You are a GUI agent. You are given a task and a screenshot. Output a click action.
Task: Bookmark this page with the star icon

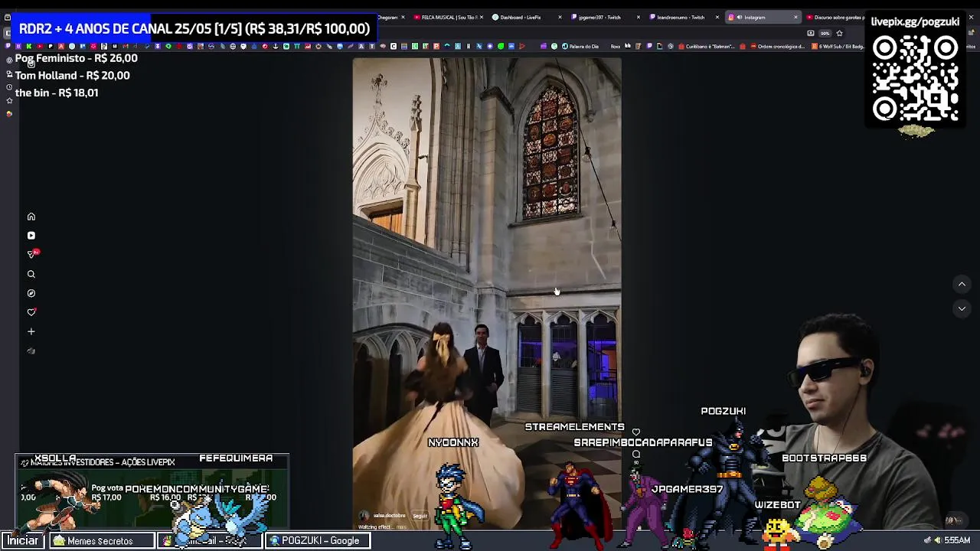(x=839, y=34)
